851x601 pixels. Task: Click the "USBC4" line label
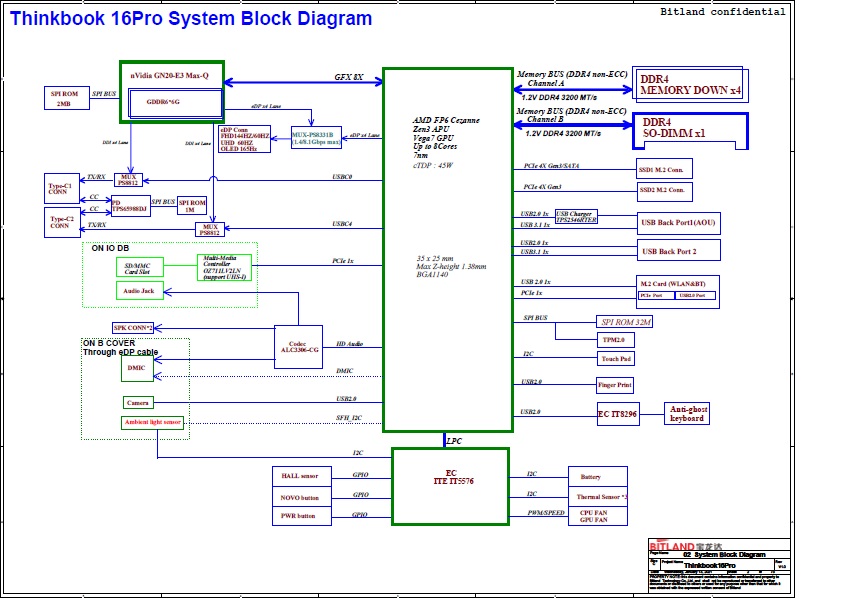click(342, 224)
